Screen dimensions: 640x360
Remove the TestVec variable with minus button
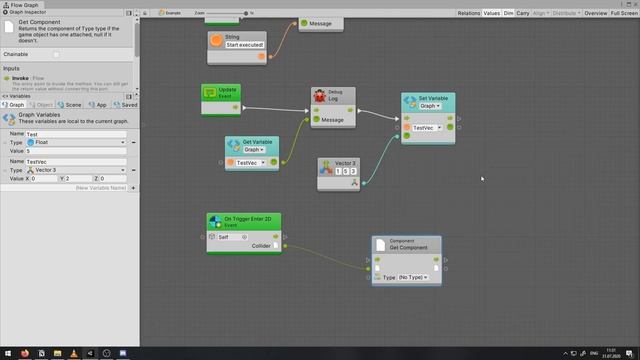point(133,170)
